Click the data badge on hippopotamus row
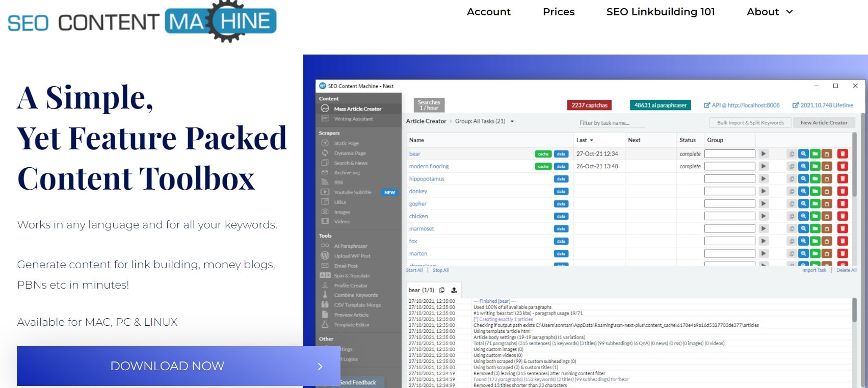This screenshot has width=868, height=388. click(x=561, y=179)
